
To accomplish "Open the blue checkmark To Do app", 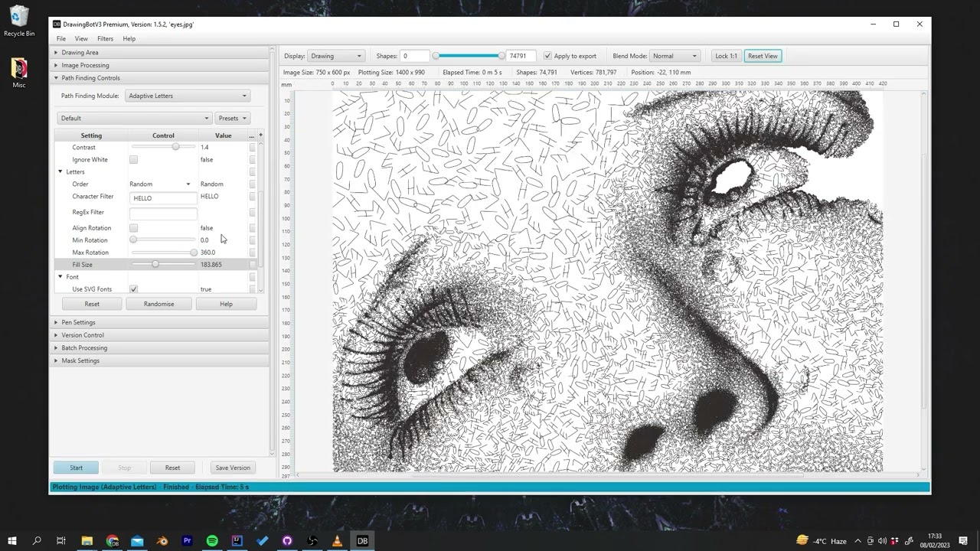I will (263, 541).
